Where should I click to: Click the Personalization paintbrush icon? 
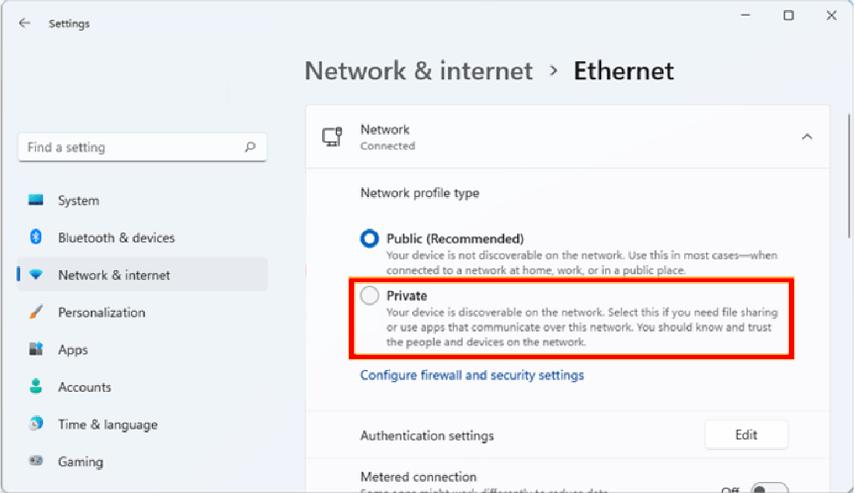tap(36, 312)
